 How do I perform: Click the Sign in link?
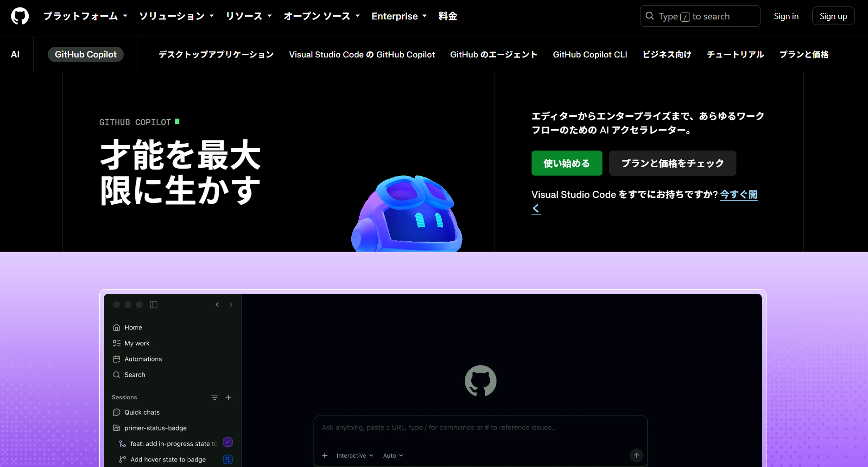point(786,16)
